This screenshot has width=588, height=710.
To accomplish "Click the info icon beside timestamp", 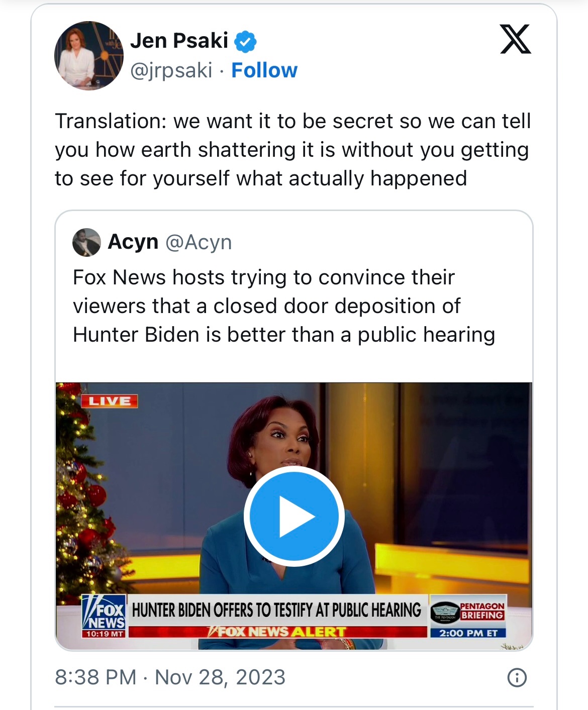I will pyautogui.click(x=517, y=677).
